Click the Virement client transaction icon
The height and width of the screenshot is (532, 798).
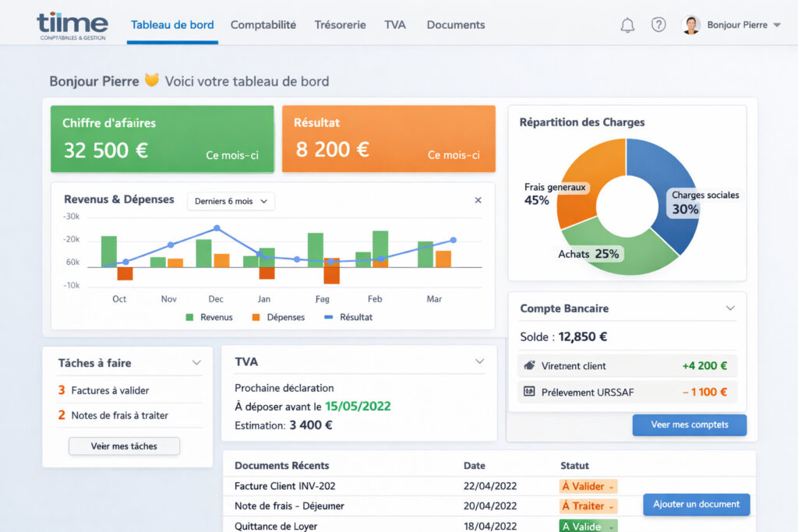coord(530,365)
